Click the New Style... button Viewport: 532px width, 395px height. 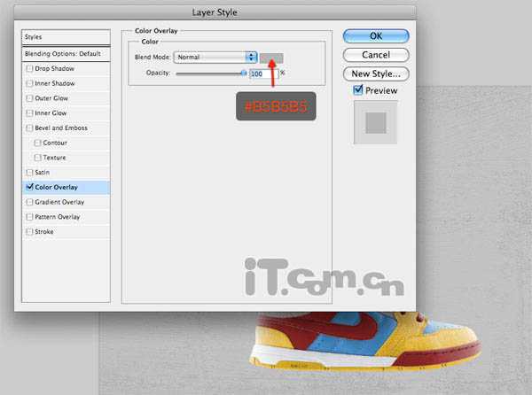(376, 74)
